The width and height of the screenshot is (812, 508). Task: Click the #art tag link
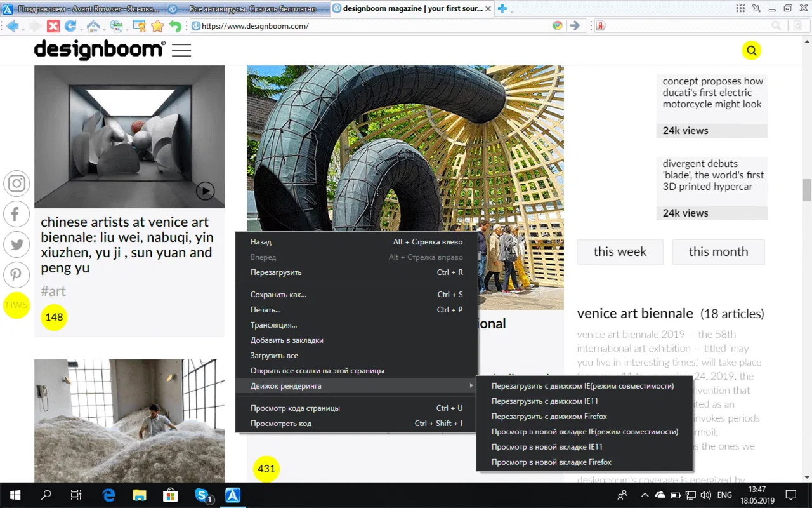(x=53, y=291)
